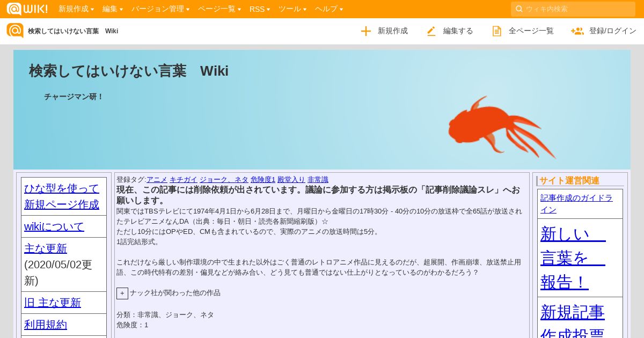Screen dimensions: 644x338
Task: Open the ヘルプ dropdown menu
Action: [329, 9]
